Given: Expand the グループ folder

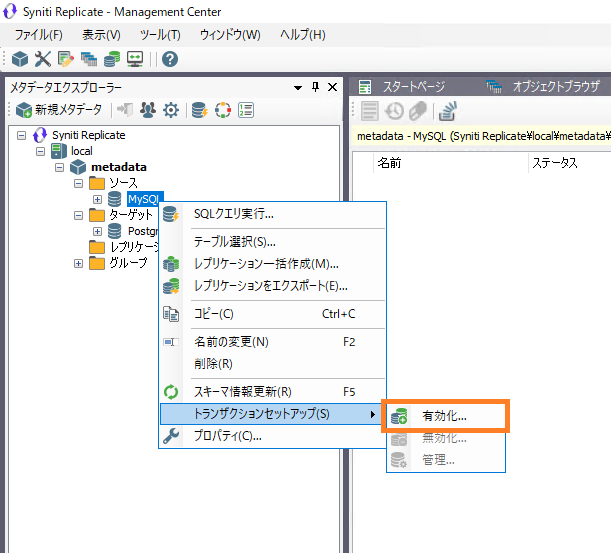Looking at the screenshot, I should coord(78,263).
